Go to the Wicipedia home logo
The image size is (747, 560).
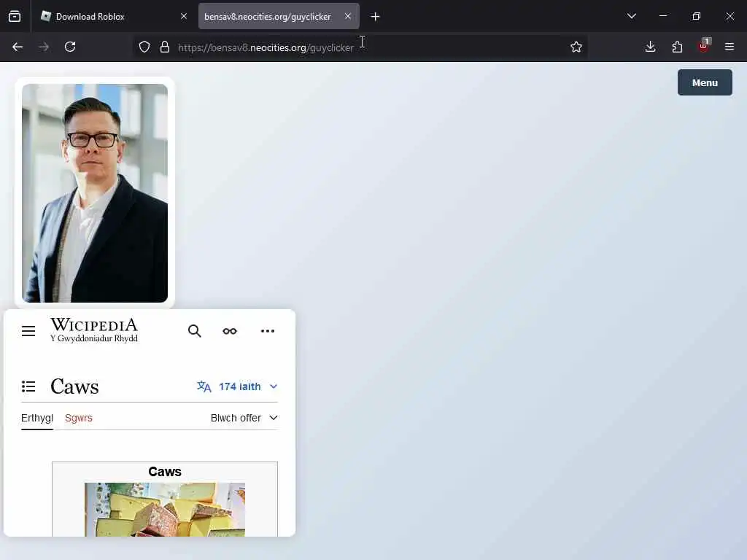(x=94, y=330)
